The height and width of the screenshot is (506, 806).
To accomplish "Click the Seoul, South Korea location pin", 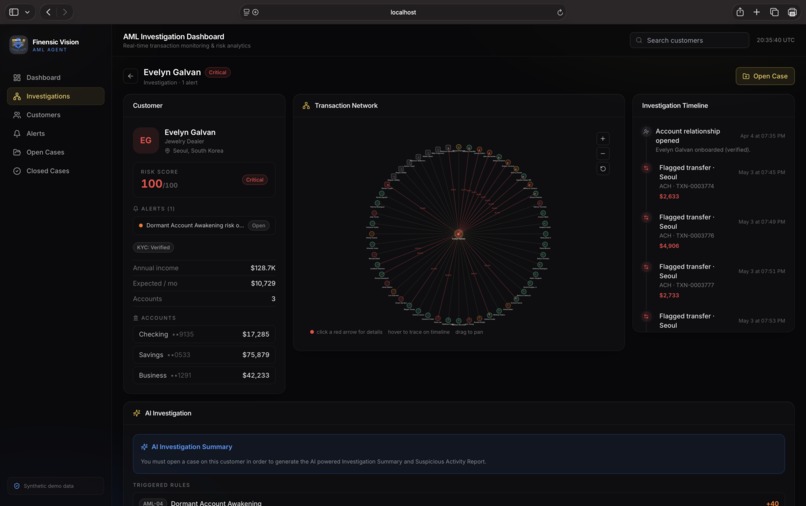I will point(168,151).
